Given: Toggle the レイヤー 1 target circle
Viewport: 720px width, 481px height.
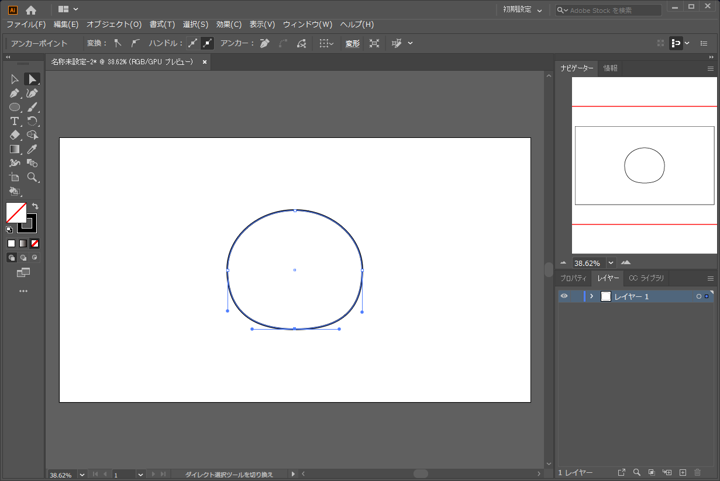Looking at the screenshot, I should 698,296.
